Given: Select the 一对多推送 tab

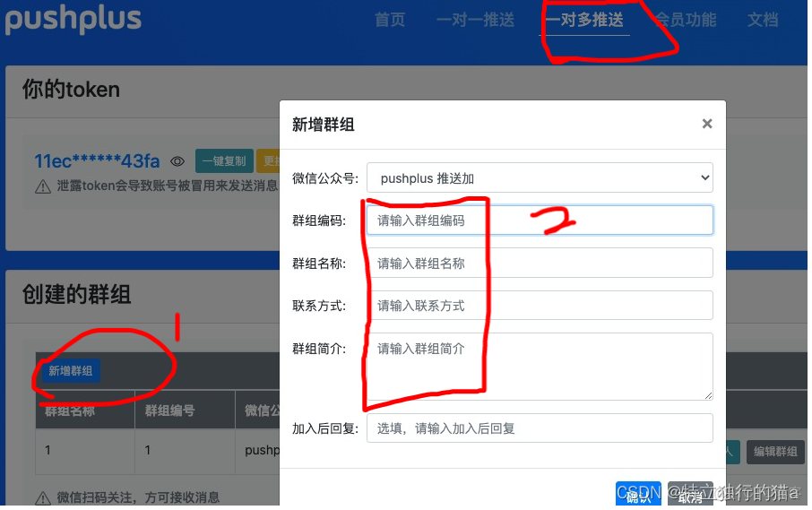Looking at the screenshot, I should pos(584,20).
